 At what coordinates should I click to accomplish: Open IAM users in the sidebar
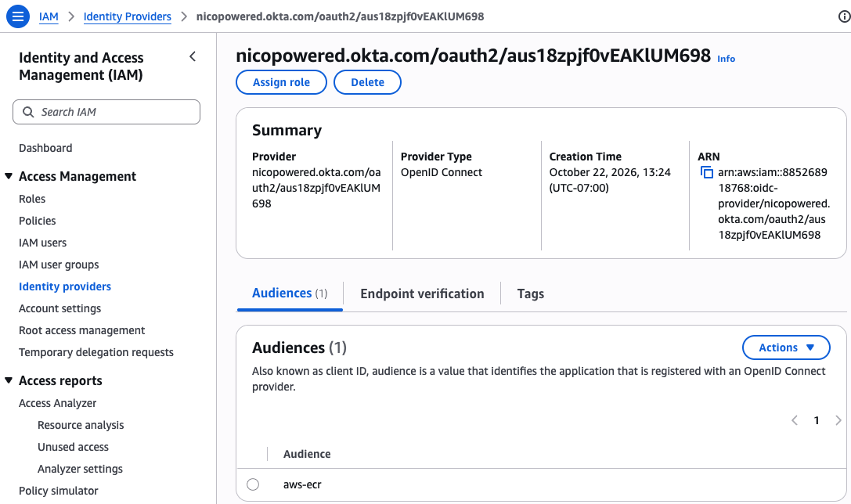43,243
